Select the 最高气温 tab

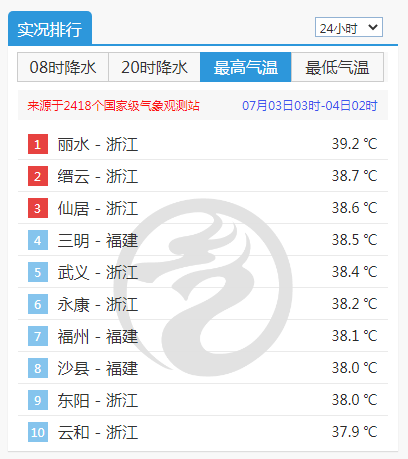246,67
